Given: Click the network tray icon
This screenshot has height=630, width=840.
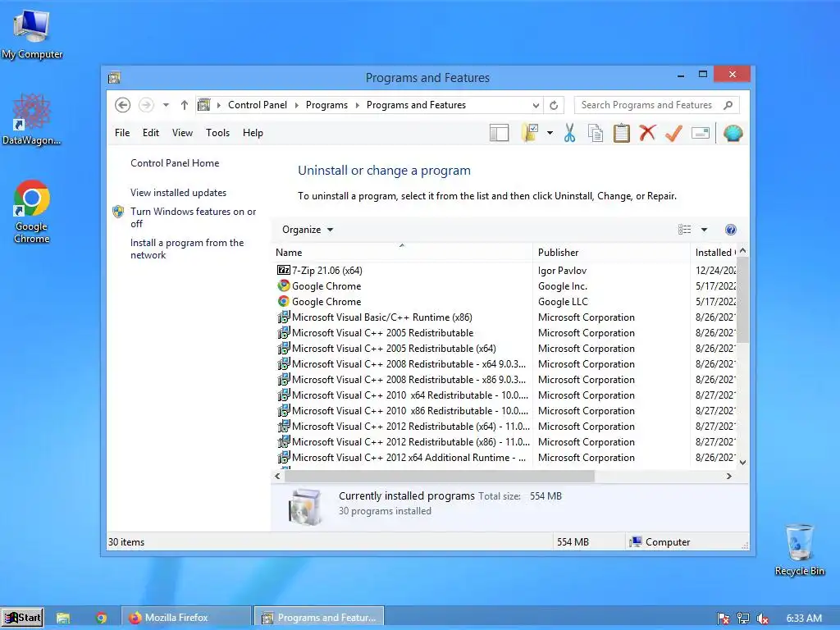Looking at the screenshot, I should pos(743,619).
